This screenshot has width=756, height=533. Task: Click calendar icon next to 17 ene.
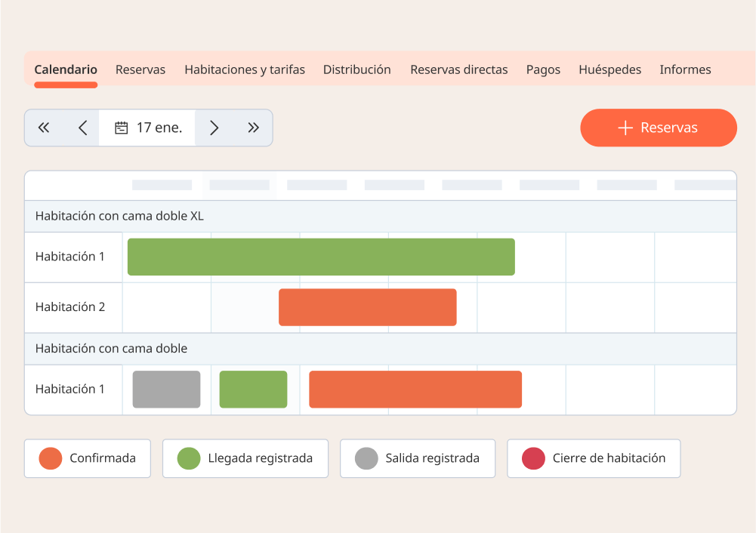click(121, 128)
